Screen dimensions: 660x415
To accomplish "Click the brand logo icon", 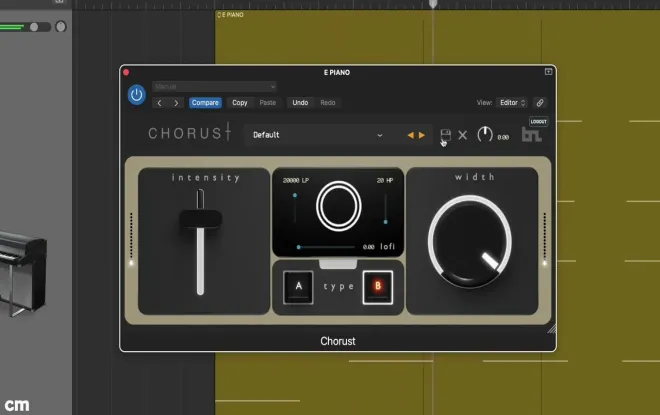I will click(x=532, y=135).
